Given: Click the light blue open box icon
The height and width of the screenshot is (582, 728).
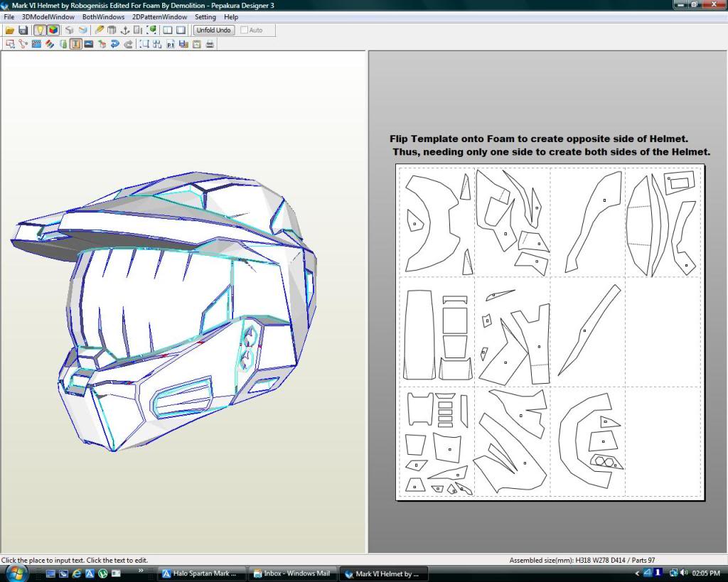Looking at the screenshot, I should tap(83, 31).
